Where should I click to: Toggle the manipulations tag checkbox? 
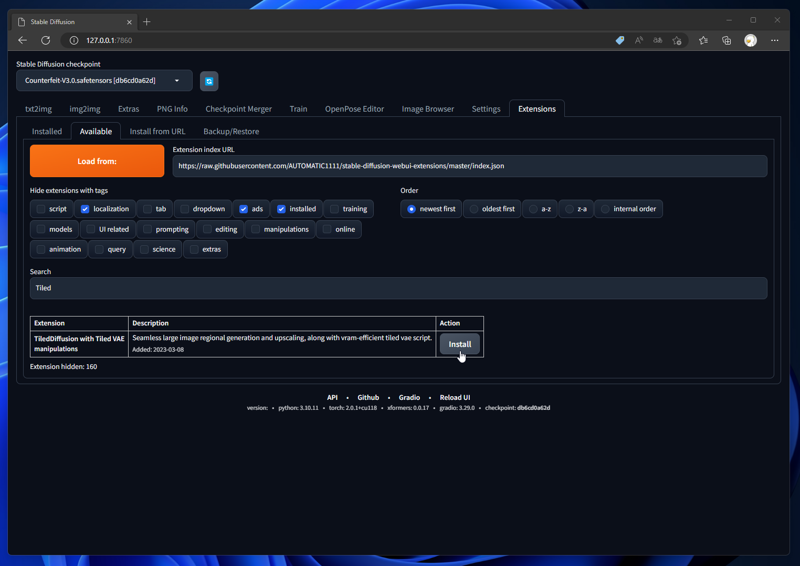256,229
